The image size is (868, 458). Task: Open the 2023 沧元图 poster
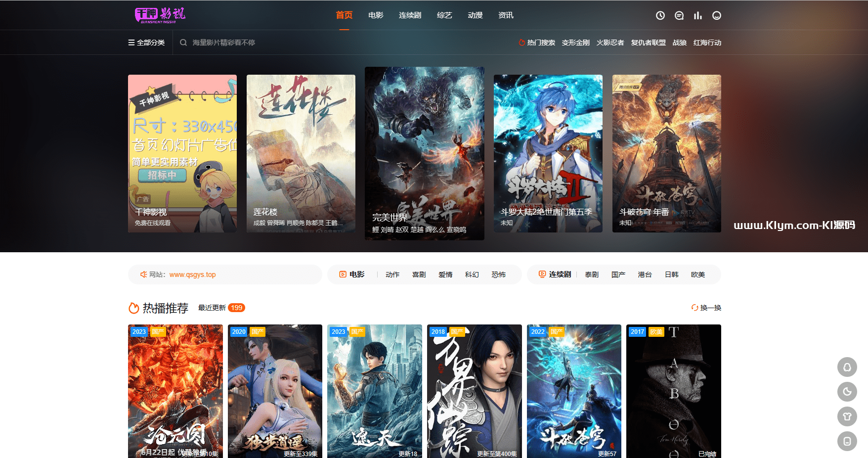175,391
